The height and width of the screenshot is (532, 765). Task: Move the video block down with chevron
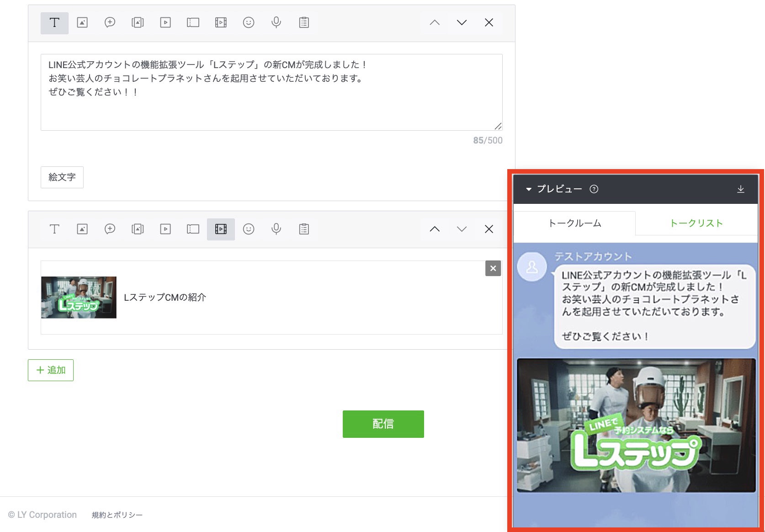(461, 229)
